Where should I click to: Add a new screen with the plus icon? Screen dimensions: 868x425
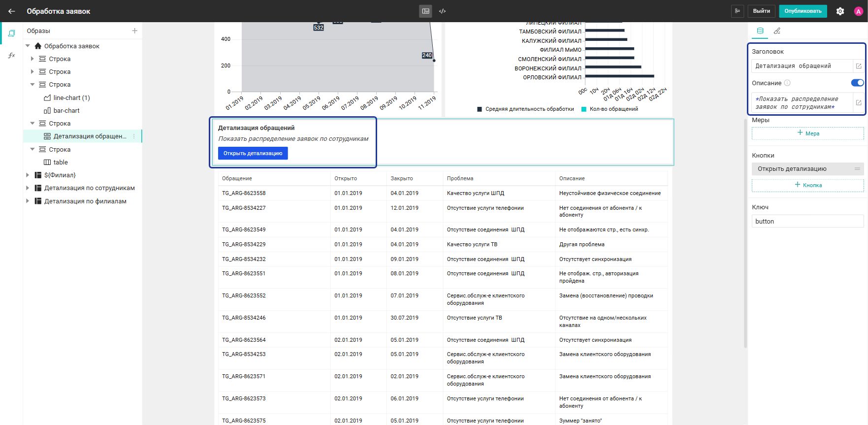[x=134, y=31]
